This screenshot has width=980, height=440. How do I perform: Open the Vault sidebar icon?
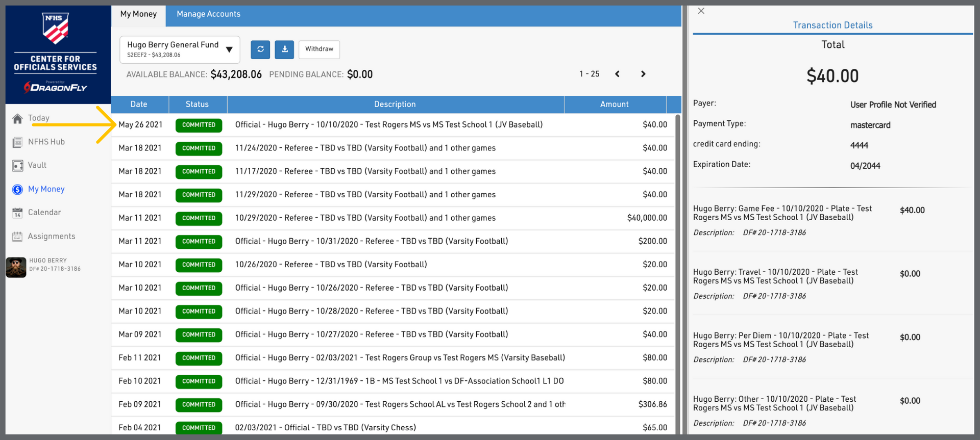point(17,166)
